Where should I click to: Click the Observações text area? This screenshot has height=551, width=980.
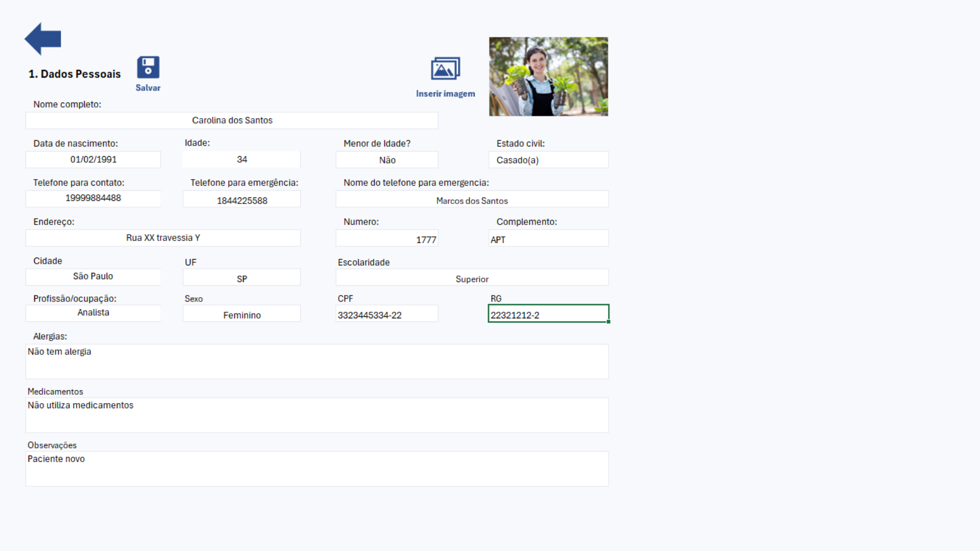(316, 469)
